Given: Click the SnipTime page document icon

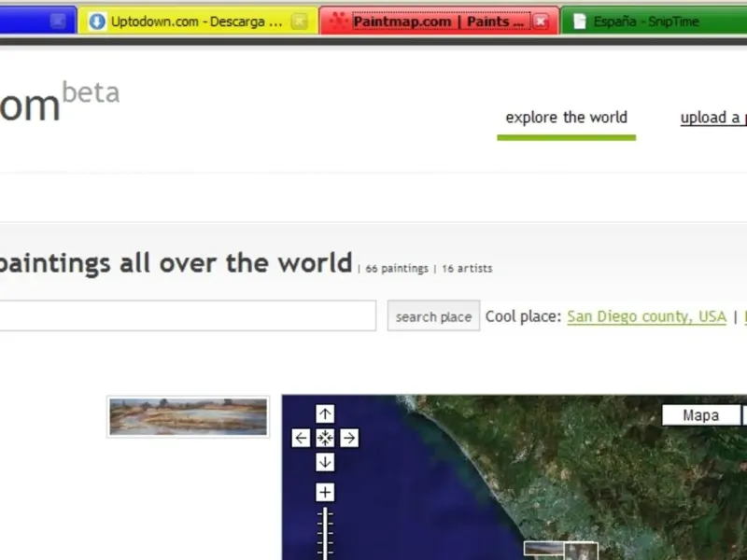Looking at the screenshot, I should pyautogui.click(x=579, y=21).
